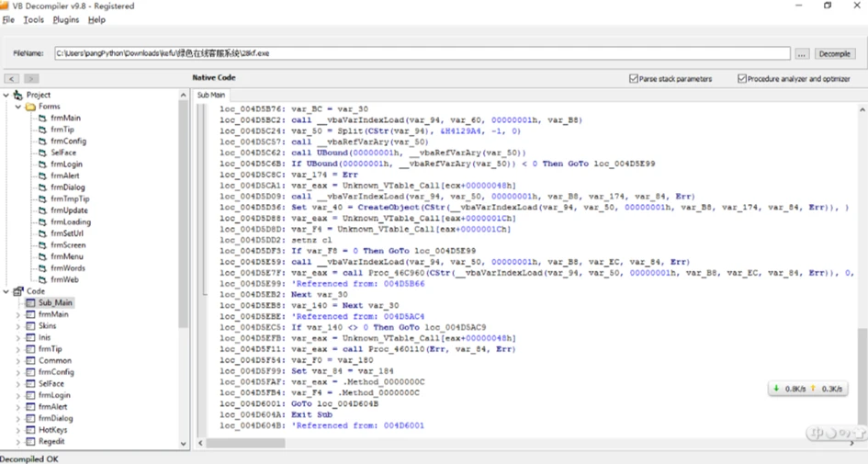The width and height of the screenshot is (868, 464).
Task: Click the Forms folder icon
Action: [30, 107]
